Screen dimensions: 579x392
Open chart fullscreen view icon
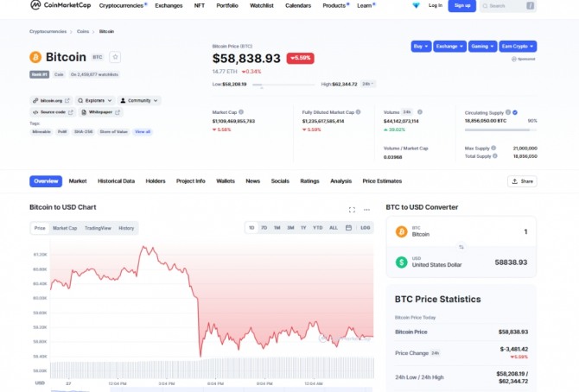352,210
